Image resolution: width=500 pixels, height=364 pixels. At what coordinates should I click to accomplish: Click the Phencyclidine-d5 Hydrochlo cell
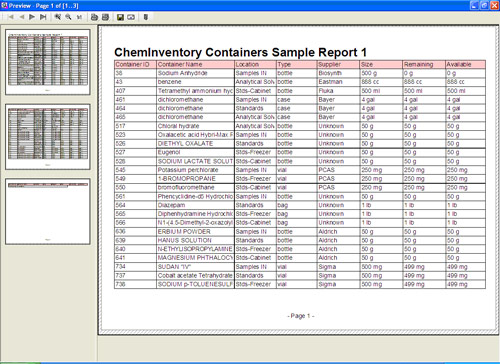pos(195,196)
